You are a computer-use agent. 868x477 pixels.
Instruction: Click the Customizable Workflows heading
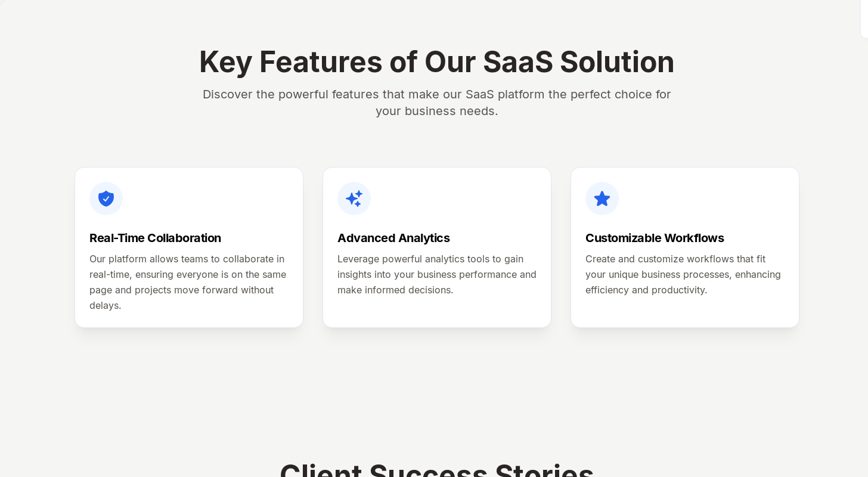[x=655, y=238]
